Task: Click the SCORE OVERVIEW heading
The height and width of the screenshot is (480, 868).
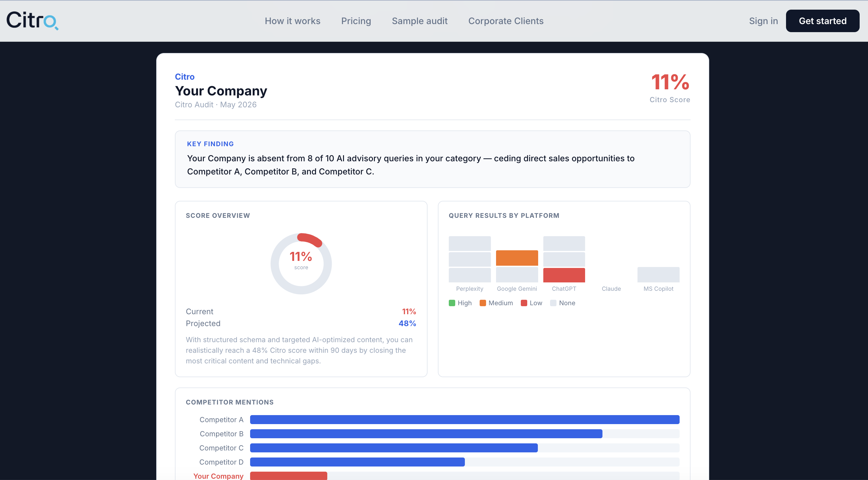Action: [x=218, y=216]
